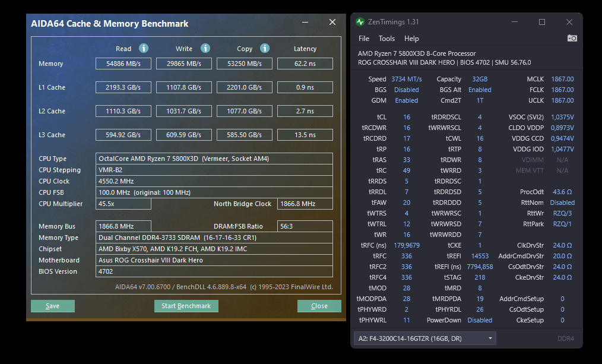Click the Chipset AMD Bixby X570 field
The image size is (602, 364).
click(214, 249)
